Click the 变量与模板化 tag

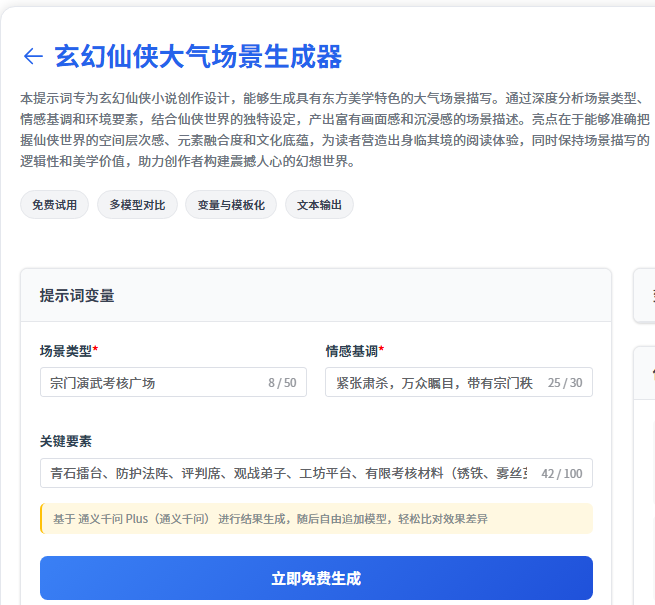231,205
